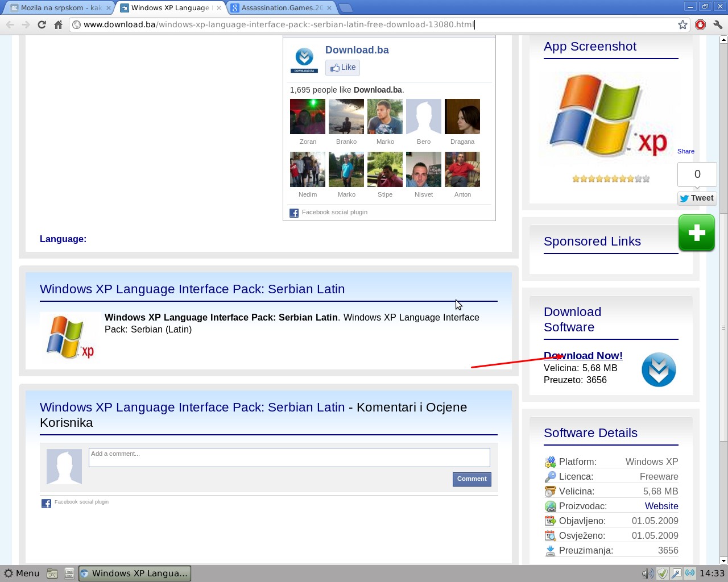Viewport: 728px width, 582px height.
Task: Click Facebook social plugin link below comments
Action: pos(81,502)
